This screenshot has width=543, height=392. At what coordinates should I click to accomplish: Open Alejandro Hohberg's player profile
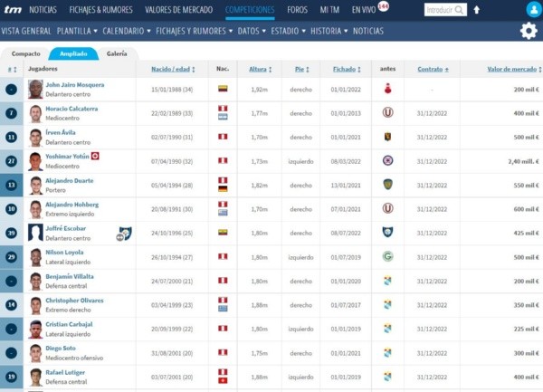(72, 205)
